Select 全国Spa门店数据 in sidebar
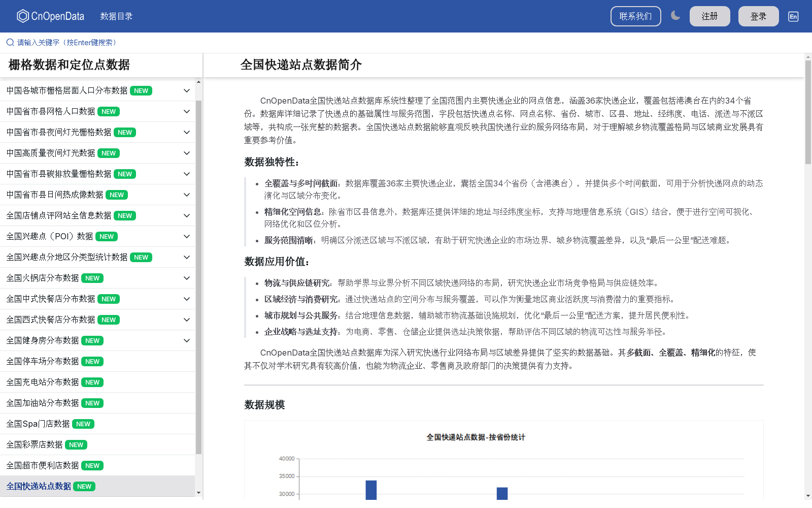This screenshot has width=812, height=508. pyautogui.click(x=97, y=424)
